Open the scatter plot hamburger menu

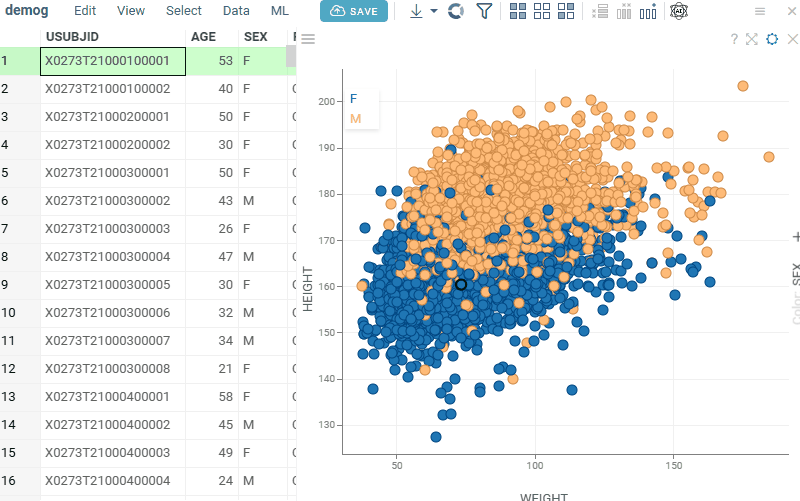[308, 39]
